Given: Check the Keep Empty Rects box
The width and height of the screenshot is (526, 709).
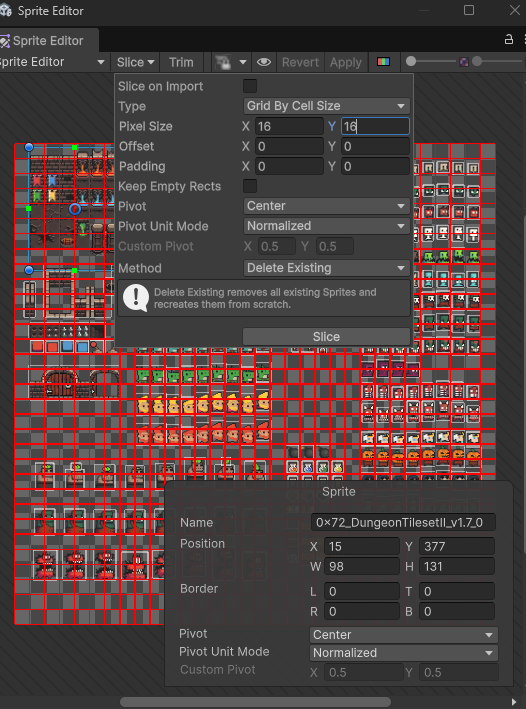Looking at the screenshot, I should tap(250, 186).
